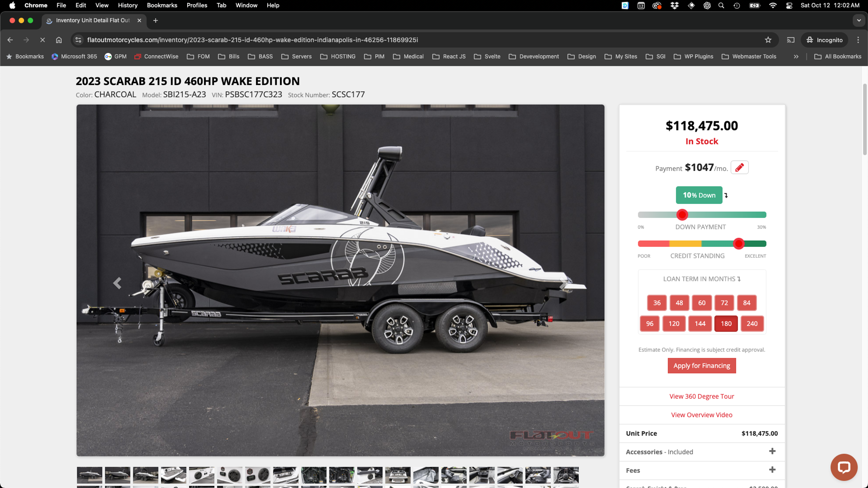This screenshot has height=488, width=868.
Task: Expand the Accessories - Included section
Action: tap(772, 451)
